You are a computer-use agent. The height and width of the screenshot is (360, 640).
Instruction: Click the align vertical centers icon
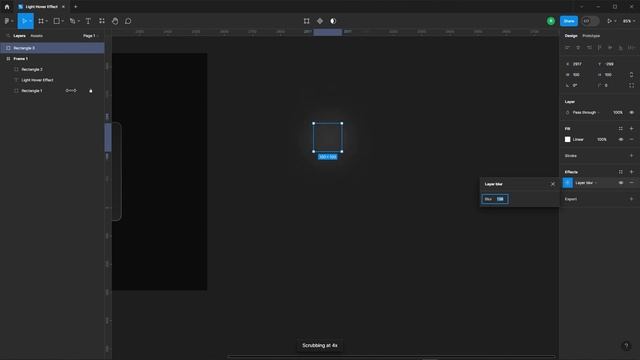tap(610, 48)
